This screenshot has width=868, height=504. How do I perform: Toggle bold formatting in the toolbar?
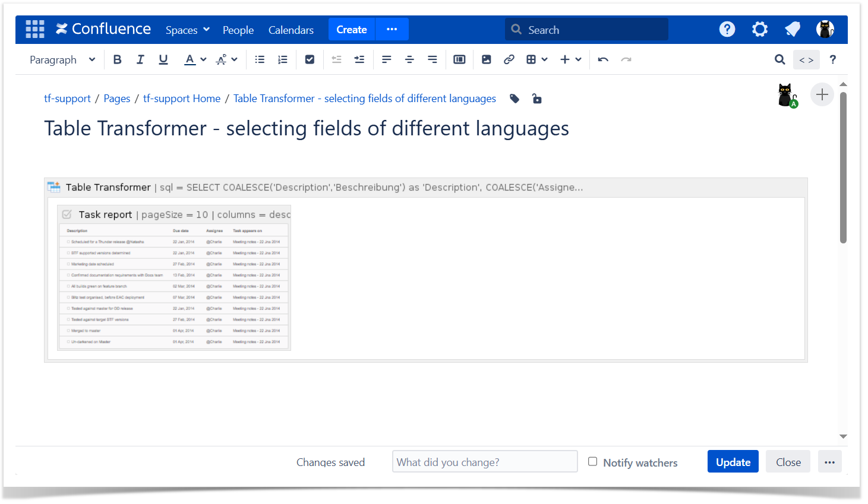point(117,59)
